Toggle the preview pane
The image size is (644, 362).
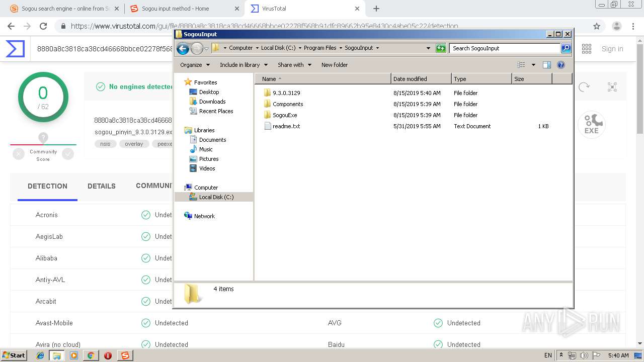click(547, 65)
